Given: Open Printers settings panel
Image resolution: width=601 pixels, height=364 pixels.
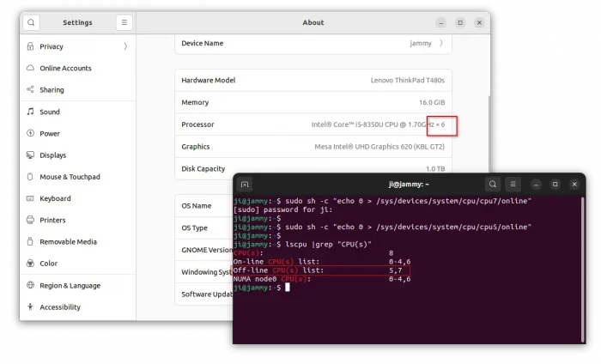Looking at the screenshot, I should click(52, 221).
